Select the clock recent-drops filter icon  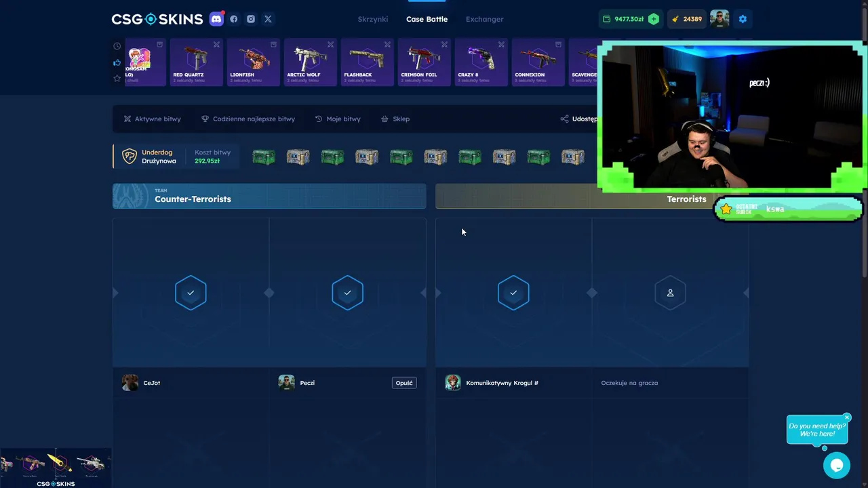pos(117,46)
